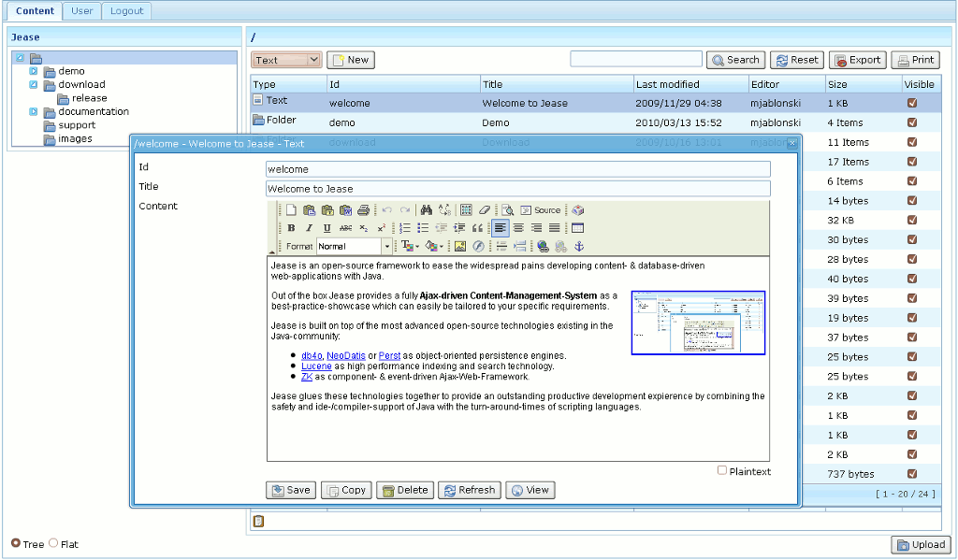958x560 pixels.
Task: Switch to the User tab
Action: point(82,11)
